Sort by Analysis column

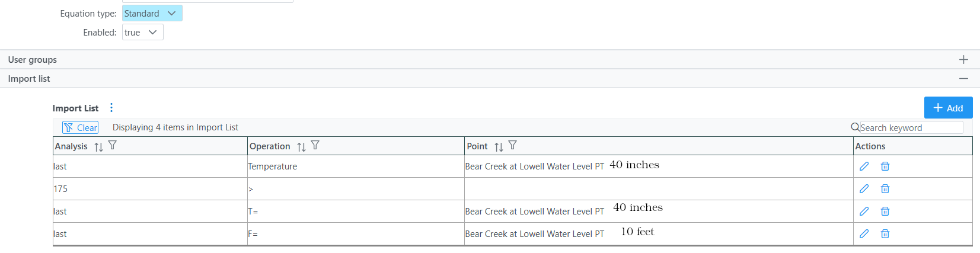point(98,146)
